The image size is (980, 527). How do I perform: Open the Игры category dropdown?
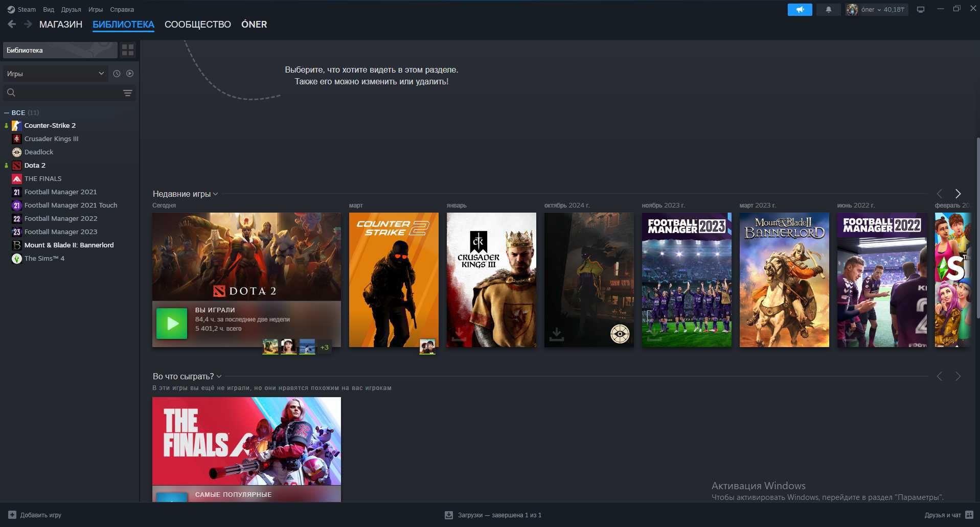(56, 74)
